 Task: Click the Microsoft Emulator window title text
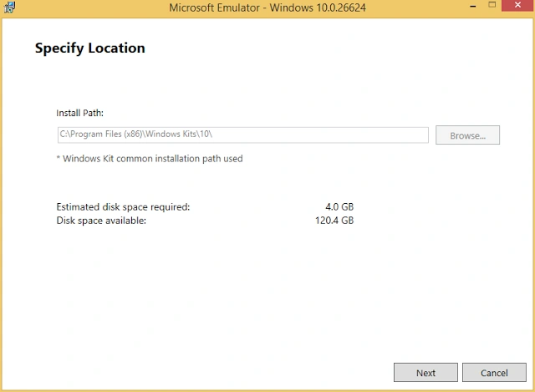tap(267, 8)
